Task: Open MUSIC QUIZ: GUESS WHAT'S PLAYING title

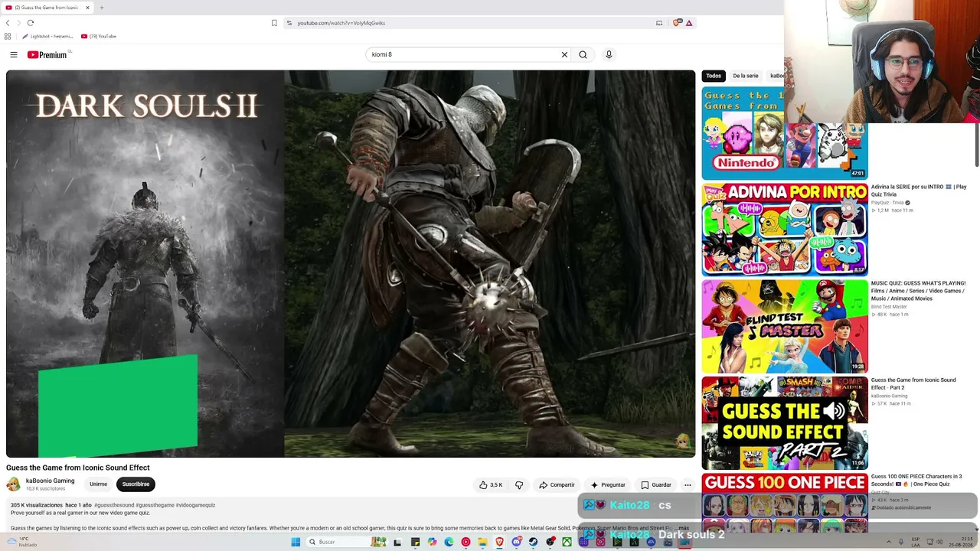Action: click(x=918, y=291)
